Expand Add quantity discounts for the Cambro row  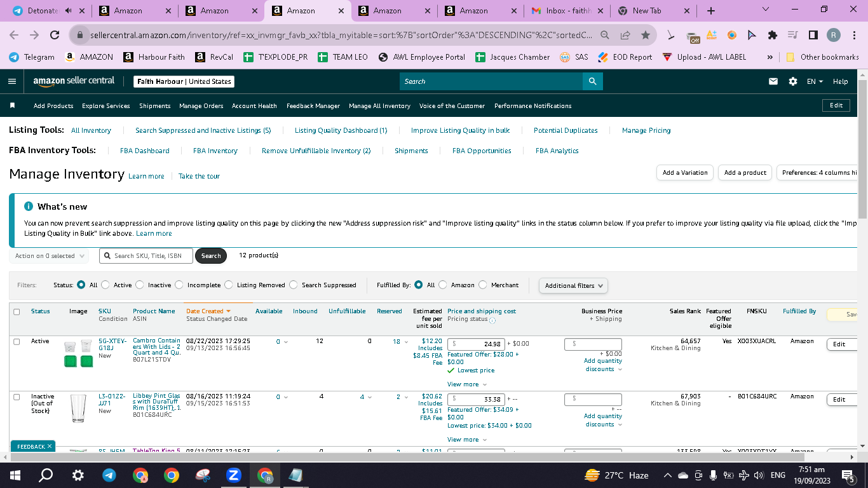point(602,365)
